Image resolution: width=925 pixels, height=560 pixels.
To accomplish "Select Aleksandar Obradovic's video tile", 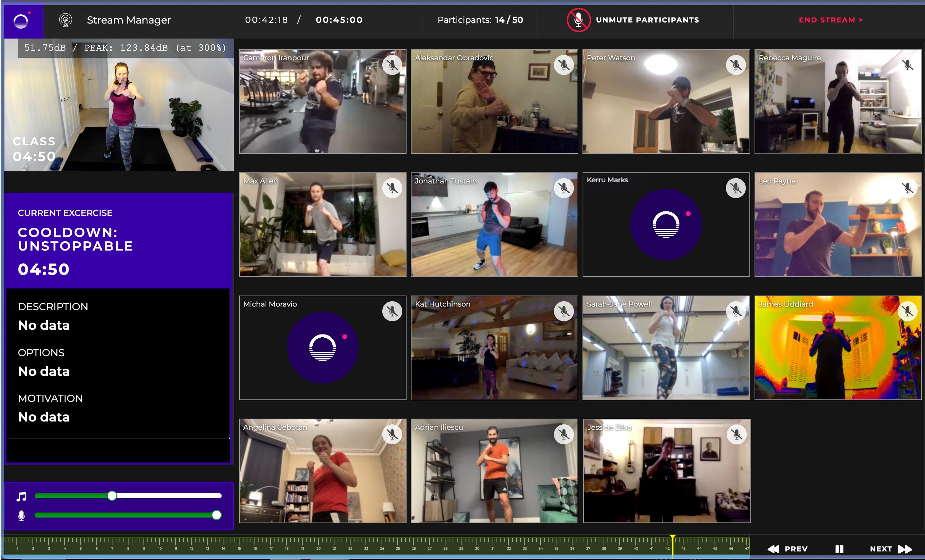I will (494, 101).
